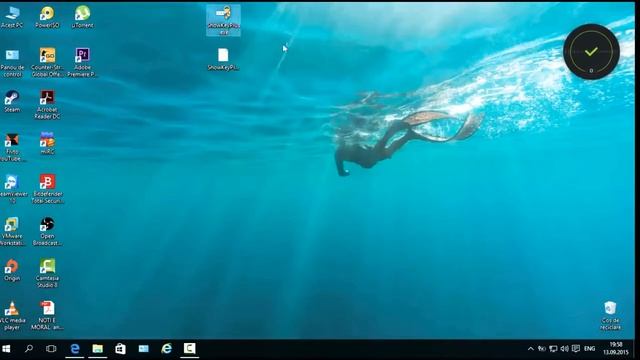
Task: Select the Adobe Premiere Pro shortcut
Action: (x=82, y=63)
